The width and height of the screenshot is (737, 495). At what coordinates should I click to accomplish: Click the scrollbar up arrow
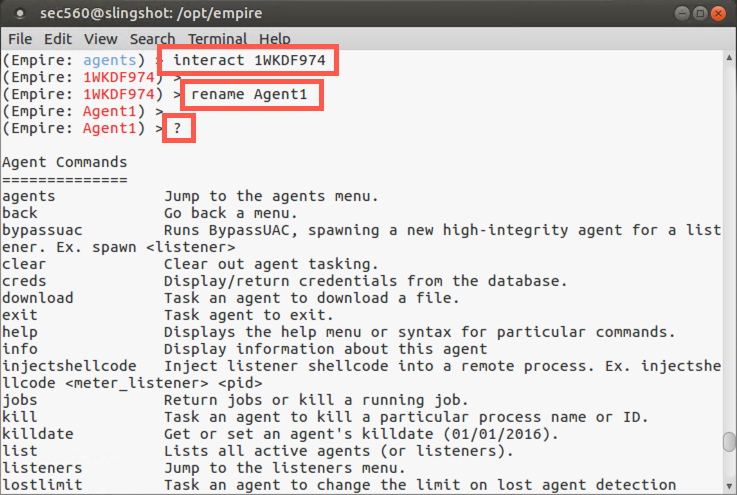(729, 58)
